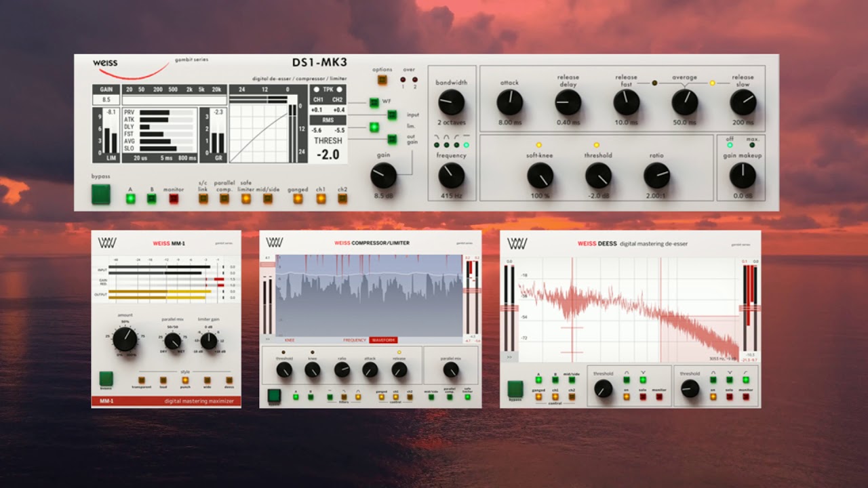Image resolution: width=868 pixels, height=488 pixels.
Task: Click the frequency knob at 415 Hz
Action: click(451, 176)
